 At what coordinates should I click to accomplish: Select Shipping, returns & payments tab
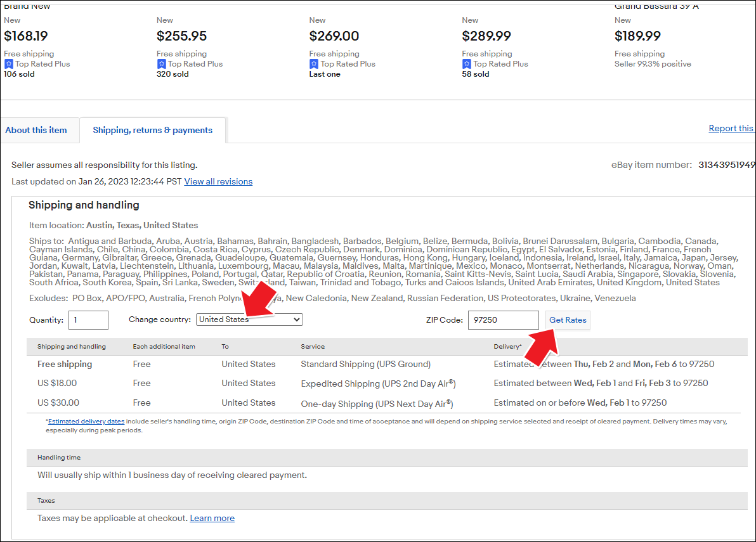pos(152,130)
